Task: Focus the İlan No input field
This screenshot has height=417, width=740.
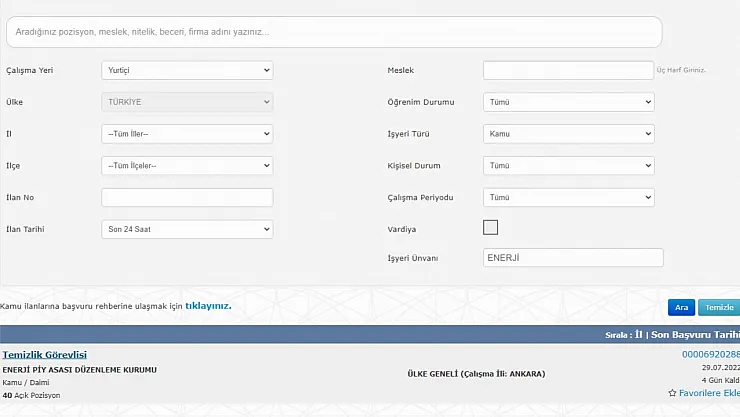Action: [x=187, y=198]
